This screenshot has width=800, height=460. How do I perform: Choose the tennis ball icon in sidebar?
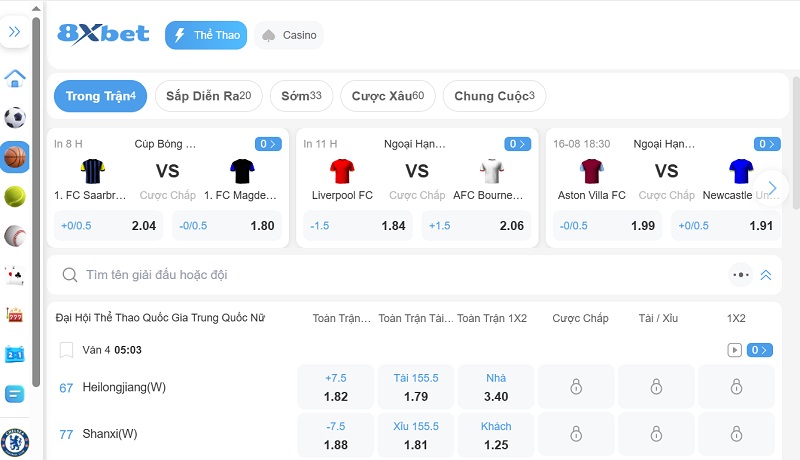click(15, 196)
